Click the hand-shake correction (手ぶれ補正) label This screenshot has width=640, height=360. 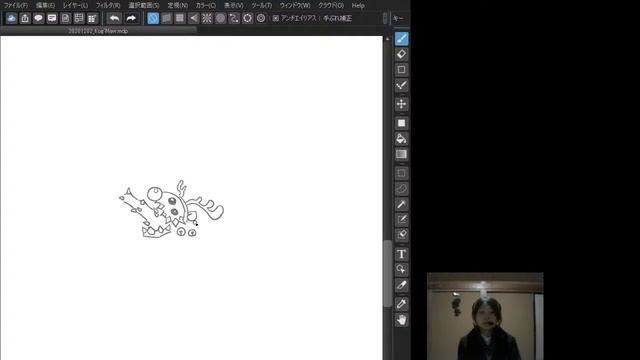tap(338, 18)
